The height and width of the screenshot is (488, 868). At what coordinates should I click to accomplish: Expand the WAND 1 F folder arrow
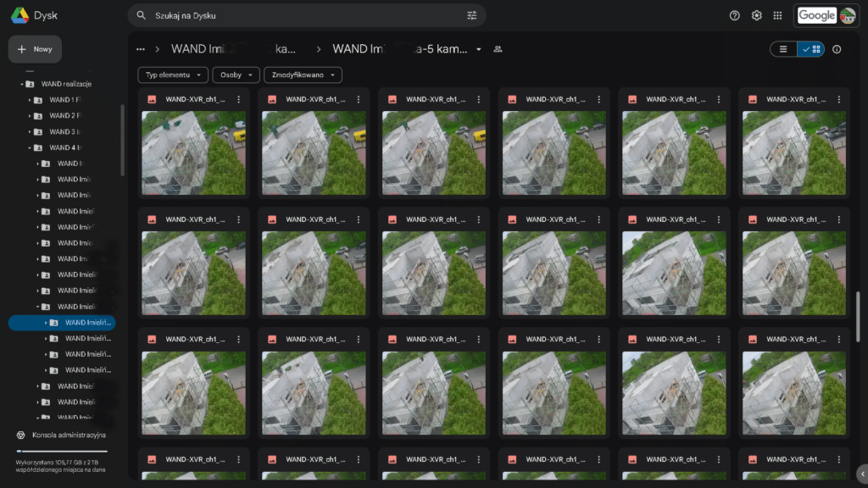30,100
